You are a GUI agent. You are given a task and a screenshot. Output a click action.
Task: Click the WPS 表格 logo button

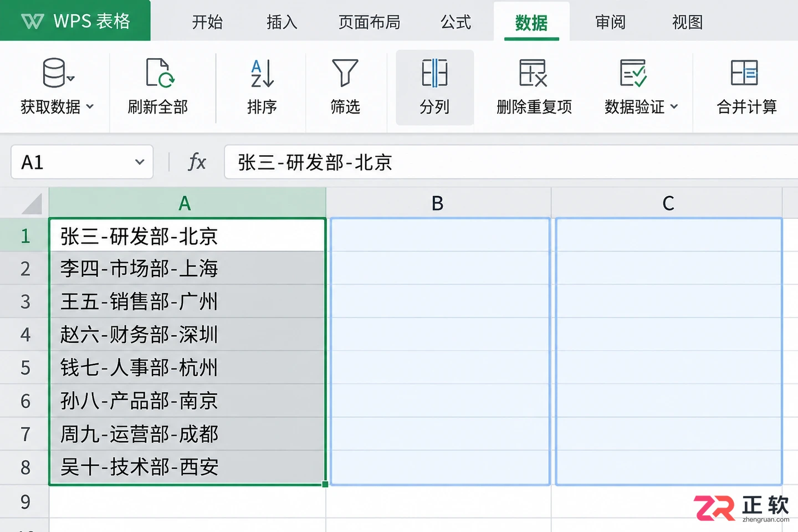(x=75, y=21)
